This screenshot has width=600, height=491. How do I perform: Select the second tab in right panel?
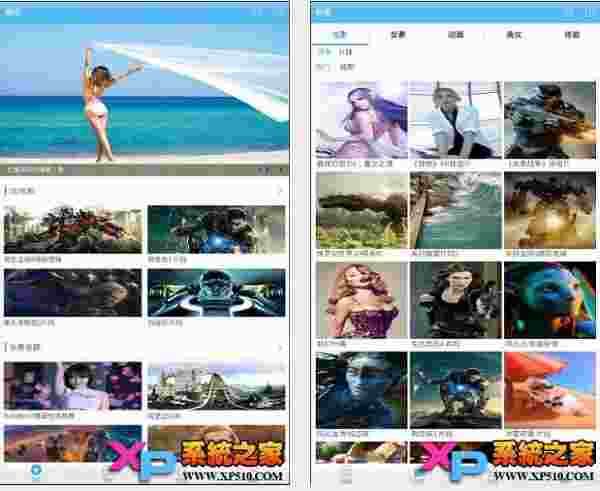(x=398, y=35)
